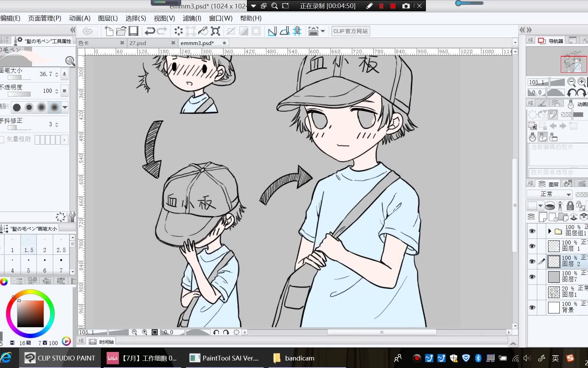Click brush size dynamics button
This screenshot has width=588, height=368.
[64, 74]
